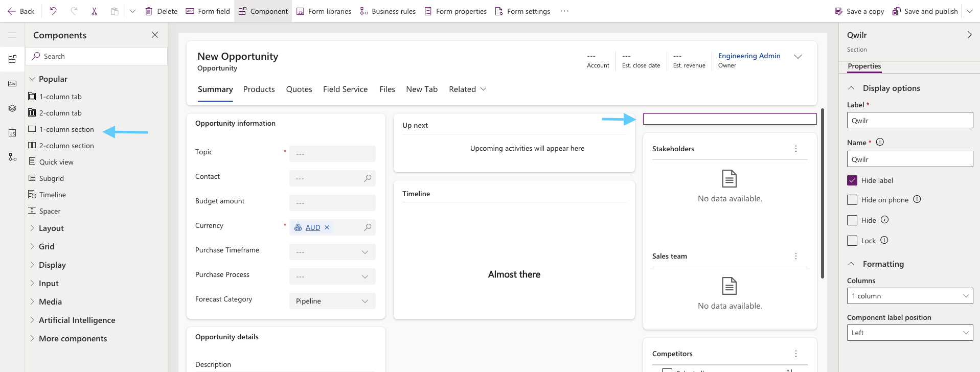Switch to the Products tab
The image size is (980, 372).
click(x=259, y=89)
